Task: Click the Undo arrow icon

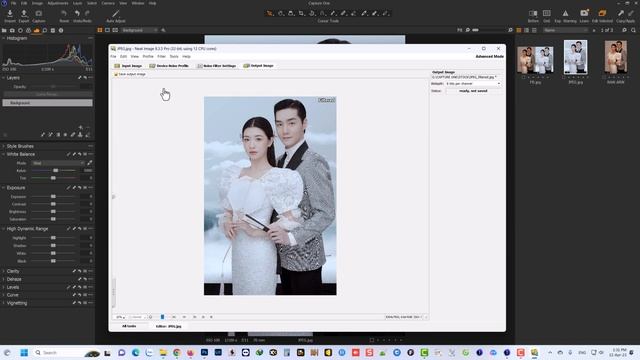Action: click(x=77, y=13)
